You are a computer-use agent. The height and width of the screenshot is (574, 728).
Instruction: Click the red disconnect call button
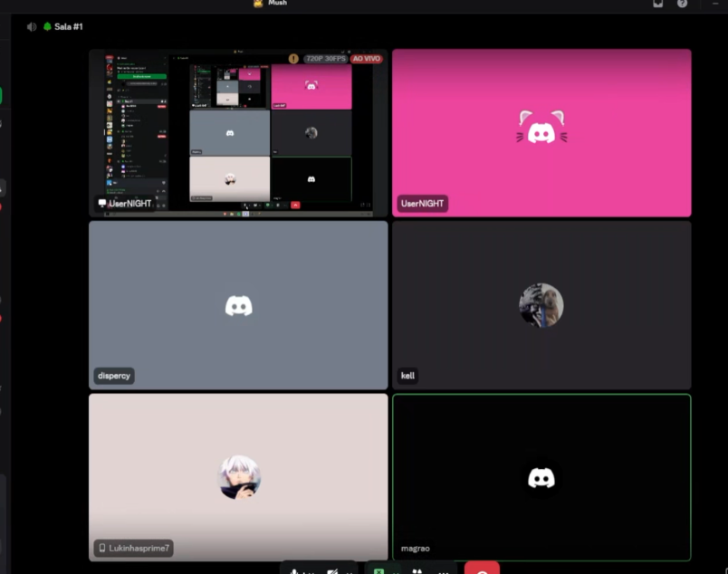(x=482, y=569)
